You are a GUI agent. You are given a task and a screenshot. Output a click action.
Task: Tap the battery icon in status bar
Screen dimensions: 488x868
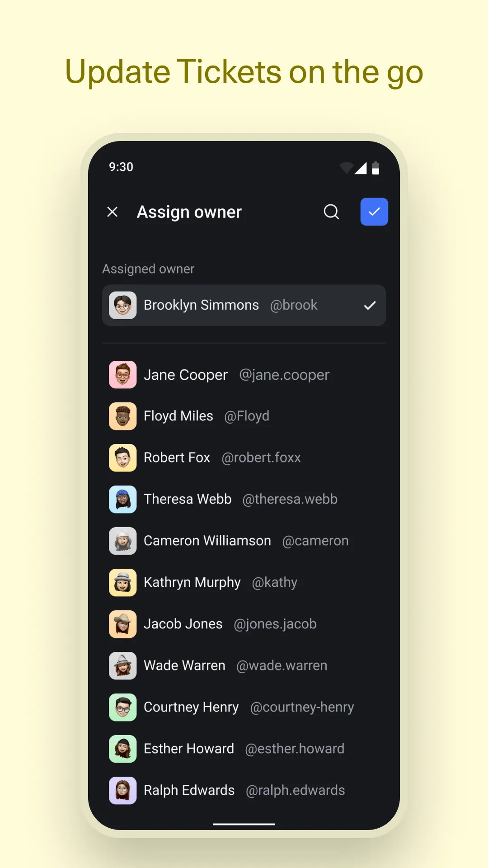pos(375,168)
